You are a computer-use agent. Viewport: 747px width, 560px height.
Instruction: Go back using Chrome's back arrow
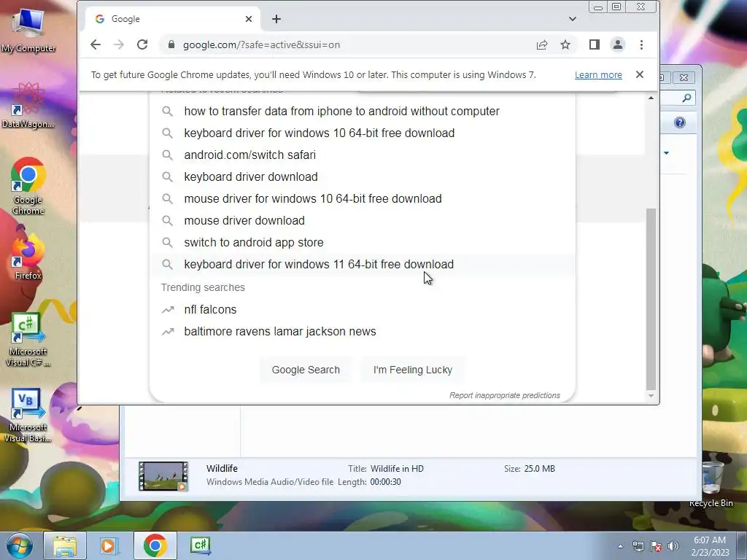pos(96,44)
